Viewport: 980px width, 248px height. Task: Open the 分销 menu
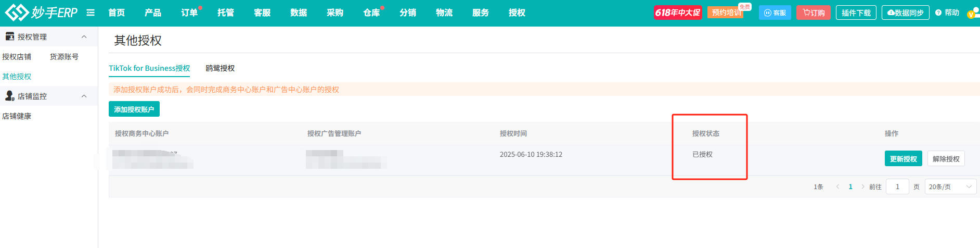coord(408,13)
